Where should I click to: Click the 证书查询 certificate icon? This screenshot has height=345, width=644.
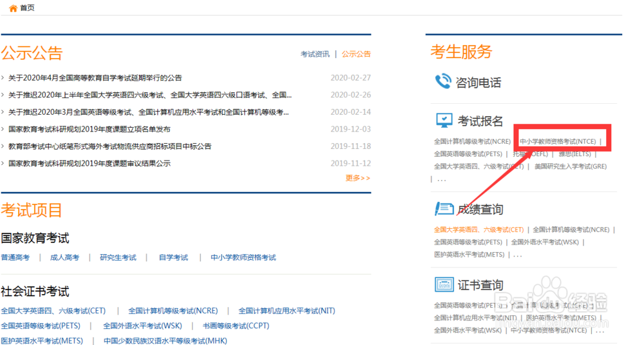point(444,284)
